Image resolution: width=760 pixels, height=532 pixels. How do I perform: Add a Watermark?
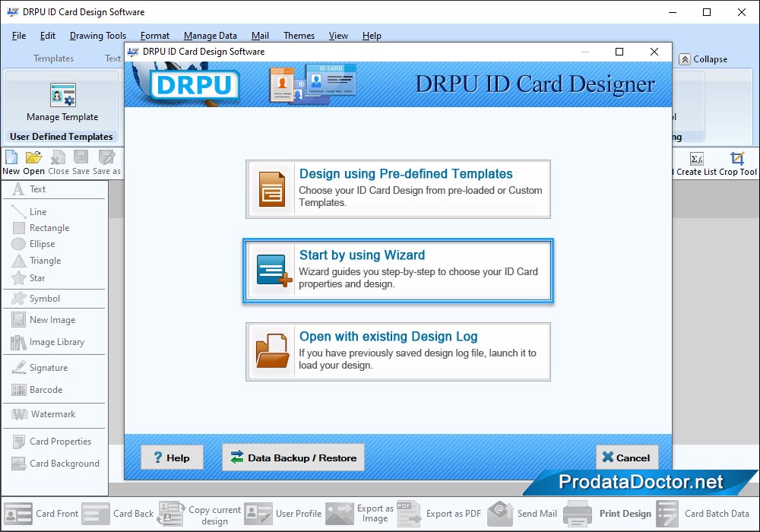point(43,414)
